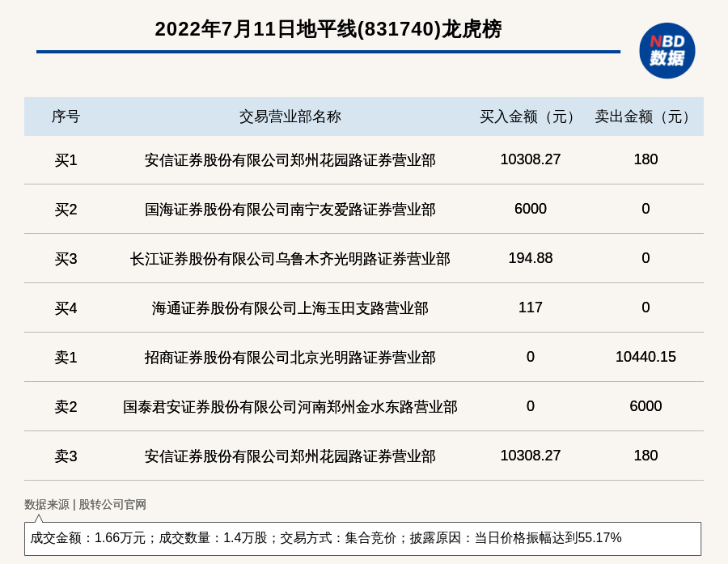Click the 买2 row label
Viewport: 728px width, 564px height.
66,210
